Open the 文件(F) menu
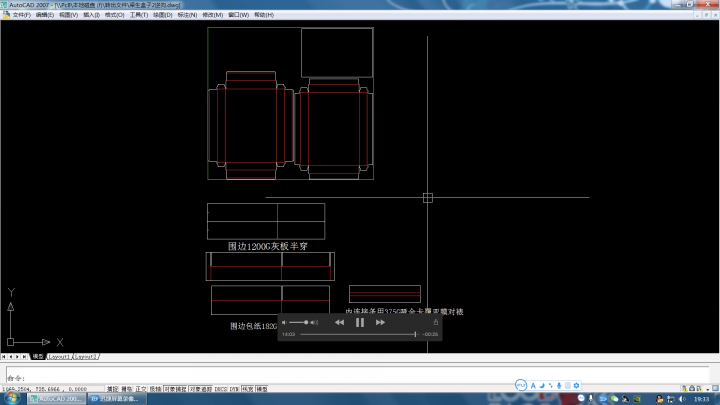The height and width of the screenshot is (405, 720). [20, 15]
